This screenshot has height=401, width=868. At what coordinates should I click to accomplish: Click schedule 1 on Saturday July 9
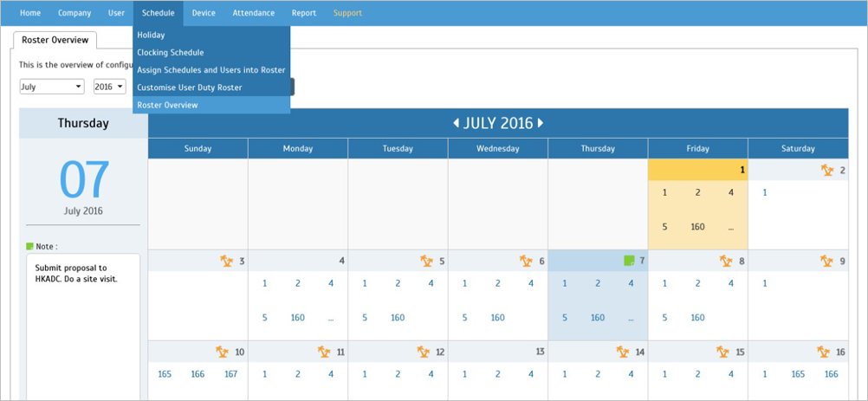pyautogui.click(x=765, y=283)
